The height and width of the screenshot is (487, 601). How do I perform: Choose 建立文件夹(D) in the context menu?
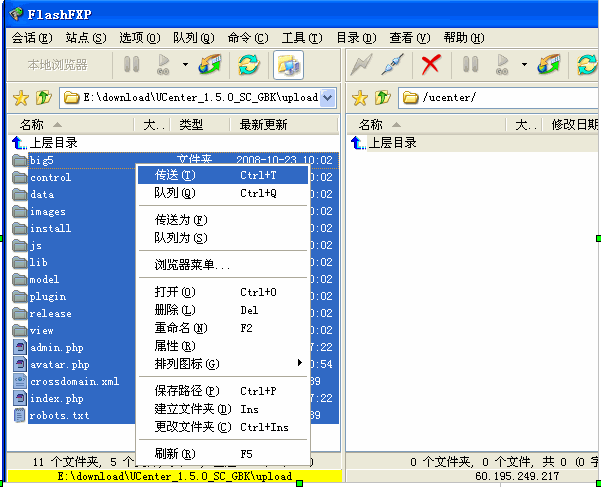223,409
